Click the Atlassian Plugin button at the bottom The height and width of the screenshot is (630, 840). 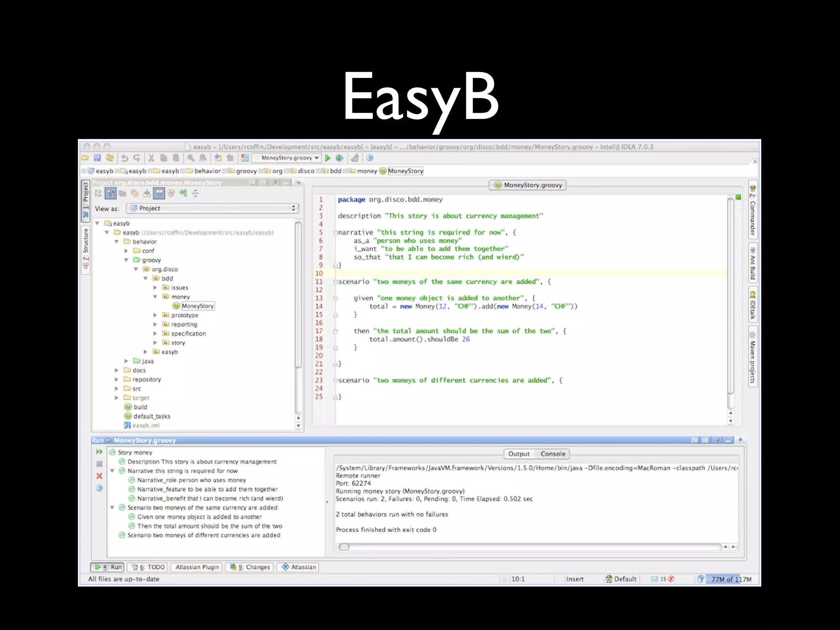click(x=197, y=567)
